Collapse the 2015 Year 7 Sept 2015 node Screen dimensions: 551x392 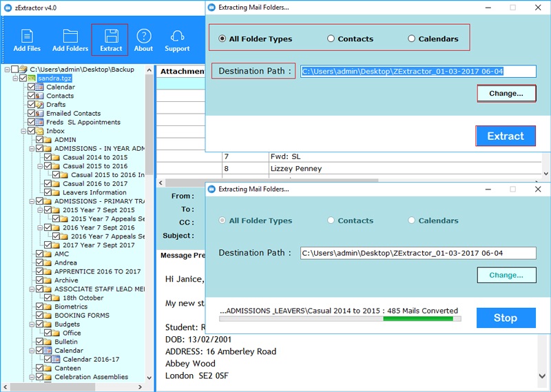pyautogui.click(x=40, y=210)
